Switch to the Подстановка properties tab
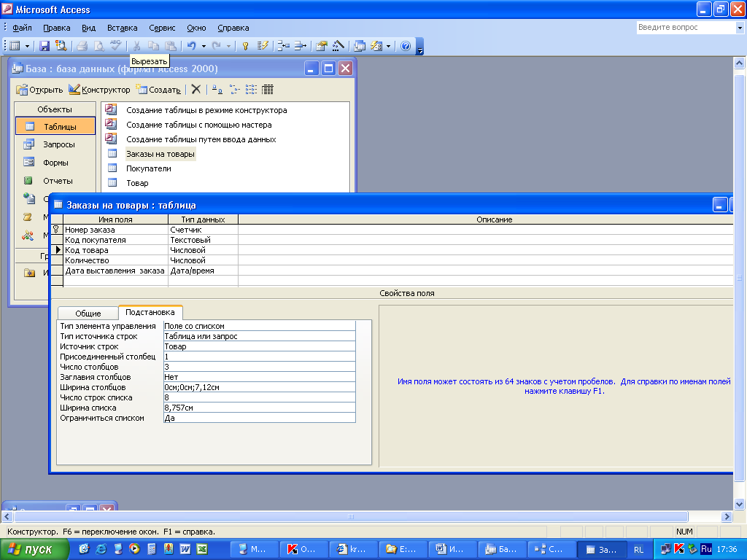 pyautogui.click(x=150, y=312)
